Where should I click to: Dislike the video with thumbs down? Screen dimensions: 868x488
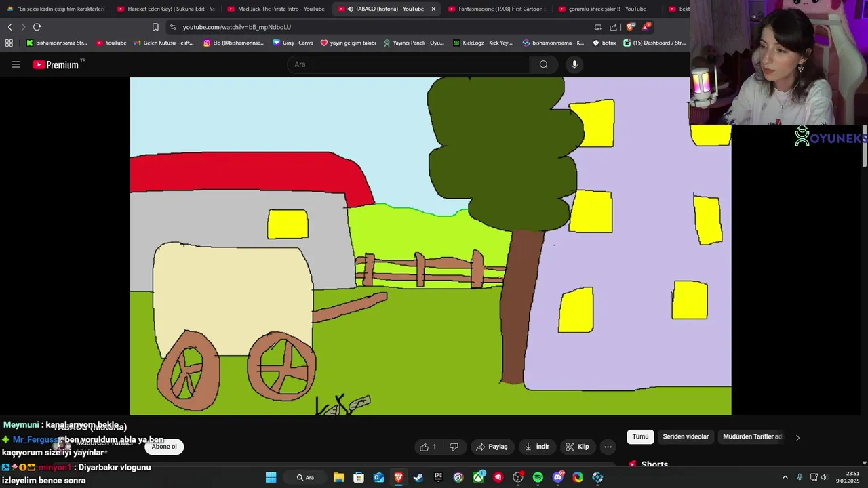point(454,447)
